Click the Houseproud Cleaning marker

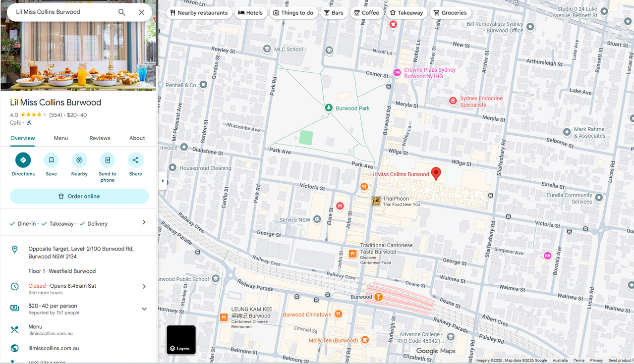coord(173,167)
